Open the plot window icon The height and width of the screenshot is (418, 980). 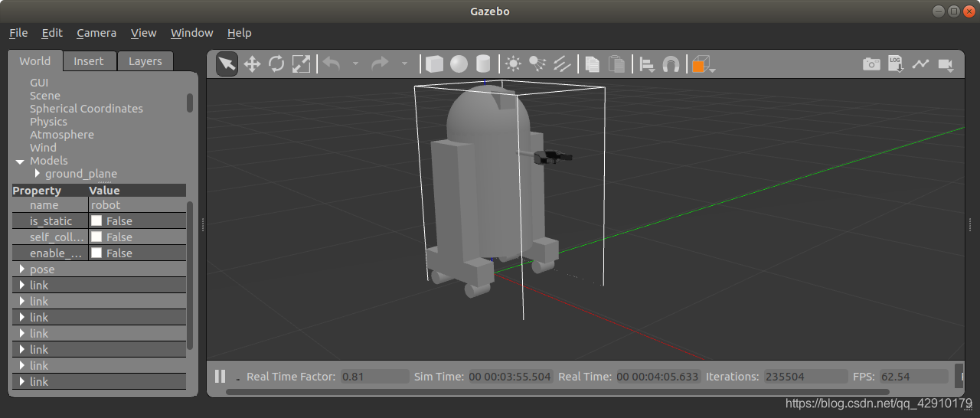pyautogui.click(x=920, y=64)
